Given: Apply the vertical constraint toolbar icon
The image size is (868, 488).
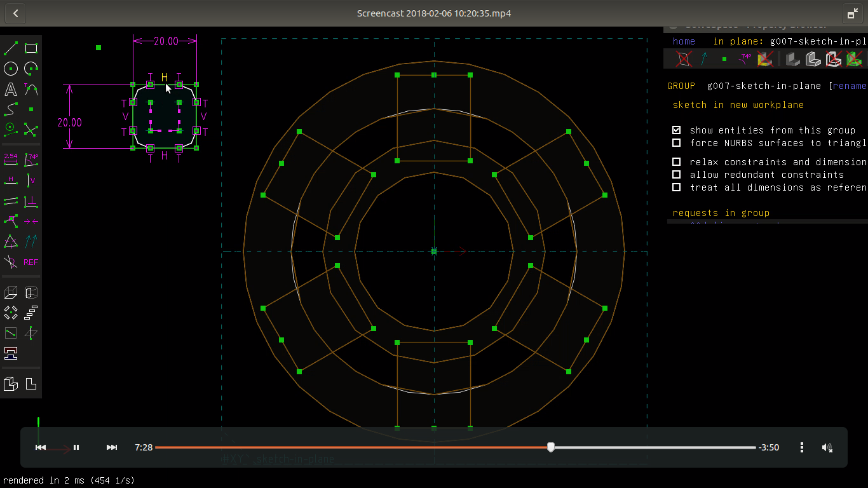Looking at the screenshot, I should tap(31, 180).
